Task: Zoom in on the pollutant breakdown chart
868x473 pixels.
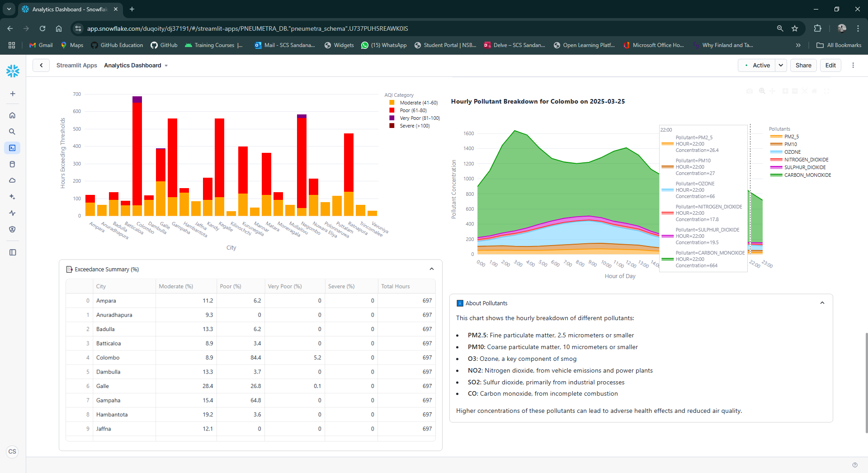Action: pyautogui.click(x=762, y=91)
